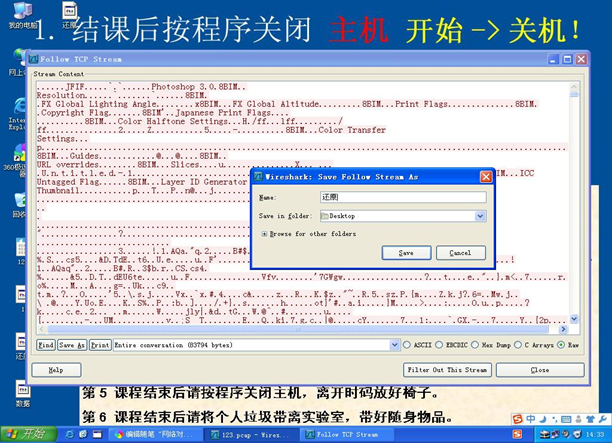Click Save in the Save Follow Stream dialog
612x443 pixels.
[x=406, y=253]
